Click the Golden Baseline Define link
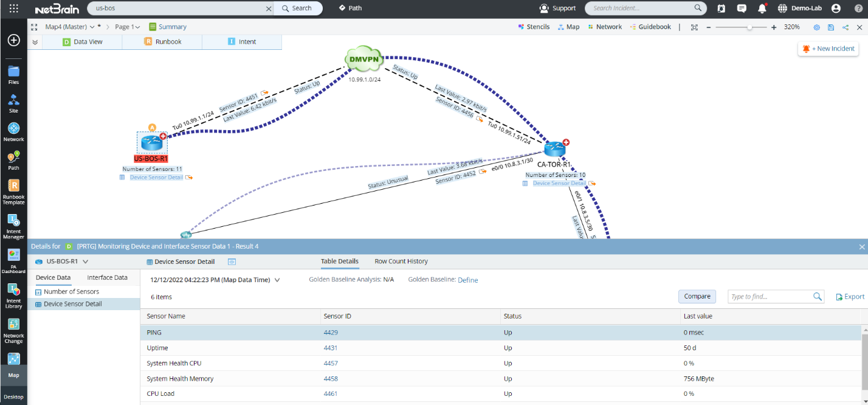This screenshot has height=405, width=868. pyautogui.click(x=468, y=280)
